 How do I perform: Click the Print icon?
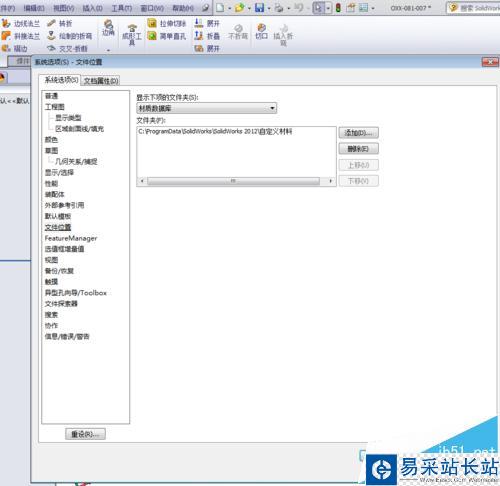[x=279, y=7]
